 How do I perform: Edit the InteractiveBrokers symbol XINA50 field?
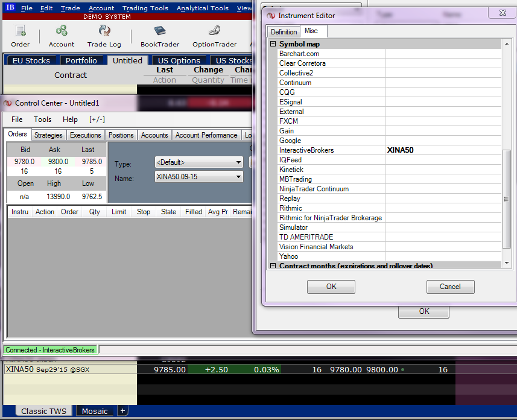point(443,150)
